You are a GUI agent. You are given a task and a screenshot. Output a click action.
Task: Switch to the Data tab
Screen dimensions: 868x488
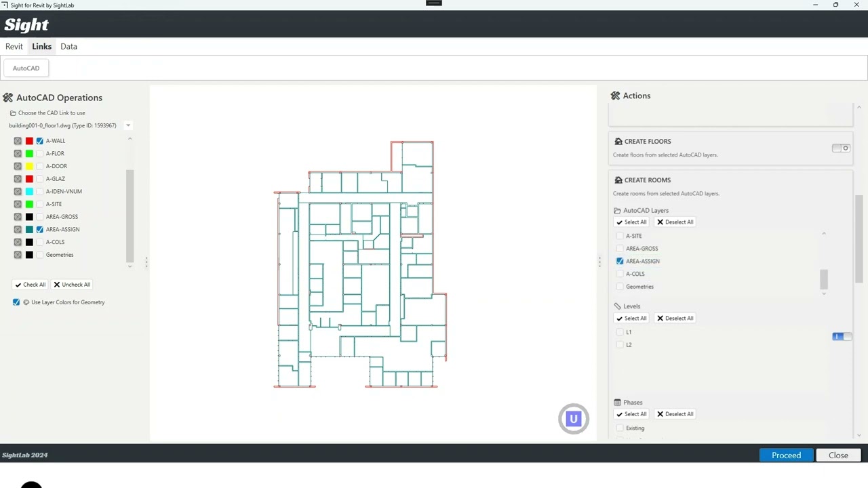(68, 47)
